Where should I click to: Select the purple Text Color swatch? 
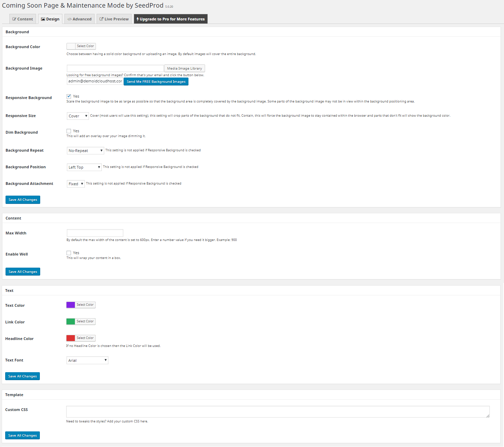[x=70, y=305]
